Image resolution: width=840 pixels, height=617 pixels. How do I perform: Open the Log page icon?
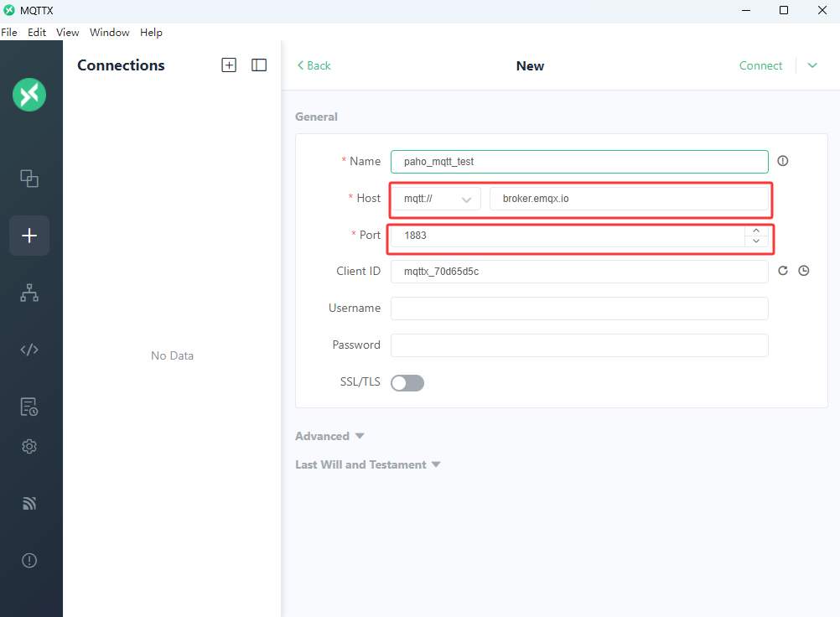[x=29, y=407]
